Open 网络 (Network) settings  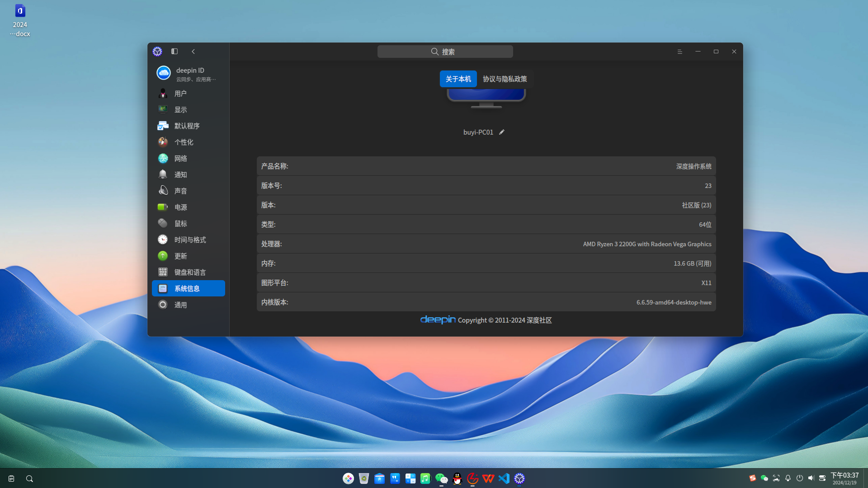189,159
